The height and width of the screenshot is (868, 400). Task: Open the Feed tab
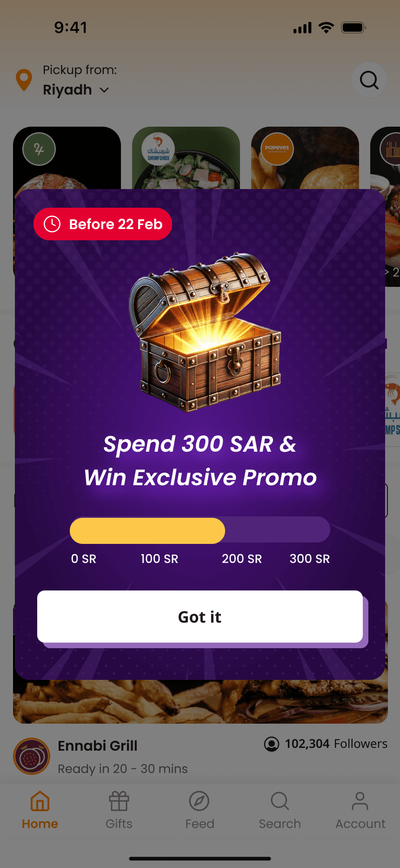point(200,810)
